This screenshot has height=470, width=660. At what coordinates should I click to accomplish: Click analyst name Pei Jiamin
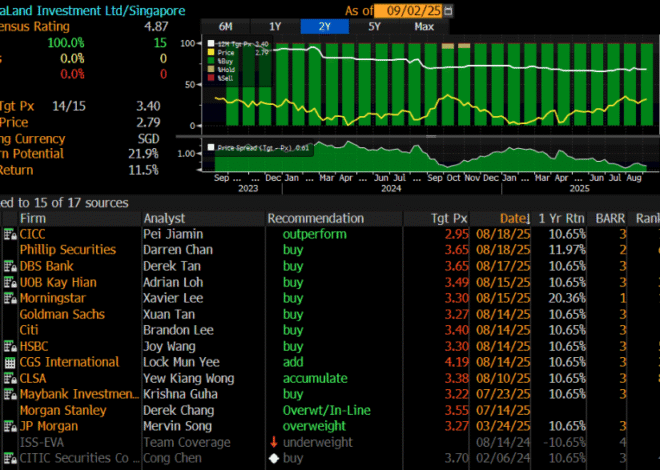(173, 234)
